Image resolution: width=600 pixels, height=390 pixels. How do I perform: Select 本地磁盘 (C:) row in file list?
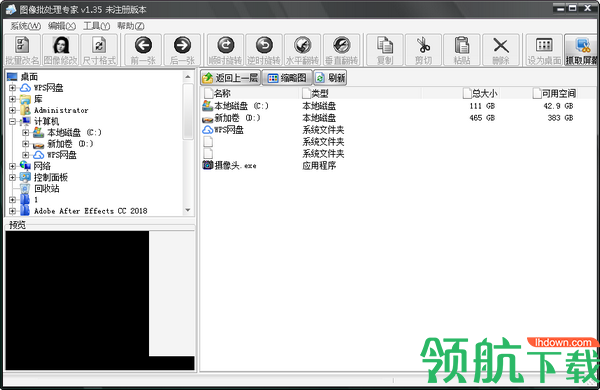[241, 106]
